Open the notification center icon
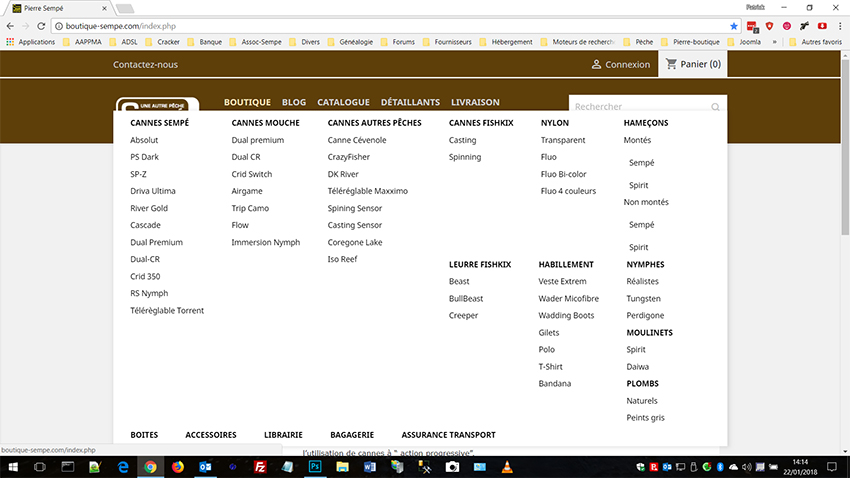The width and height of the screenshot is (850, 478). pyautogui.click(x=832, y=467)
